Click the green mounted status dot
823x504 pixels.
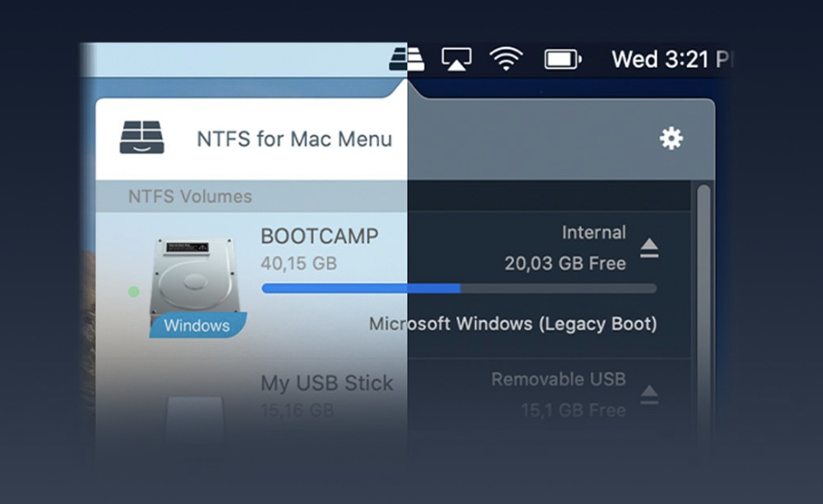click(x=134, y=291)
